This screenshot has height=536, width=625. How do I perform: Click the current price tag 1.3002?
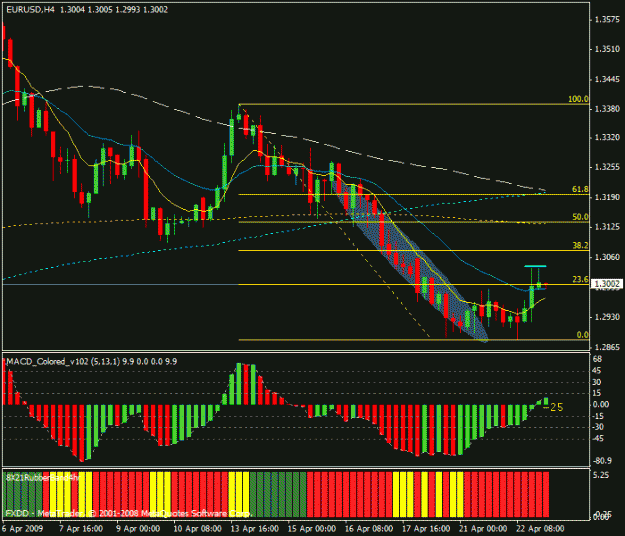(607, 284)
